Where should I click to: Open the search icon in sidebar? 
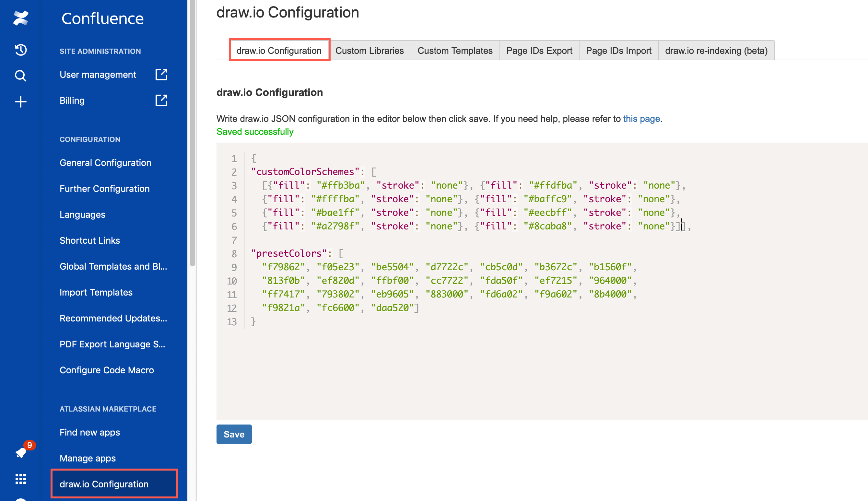(20, 76)
